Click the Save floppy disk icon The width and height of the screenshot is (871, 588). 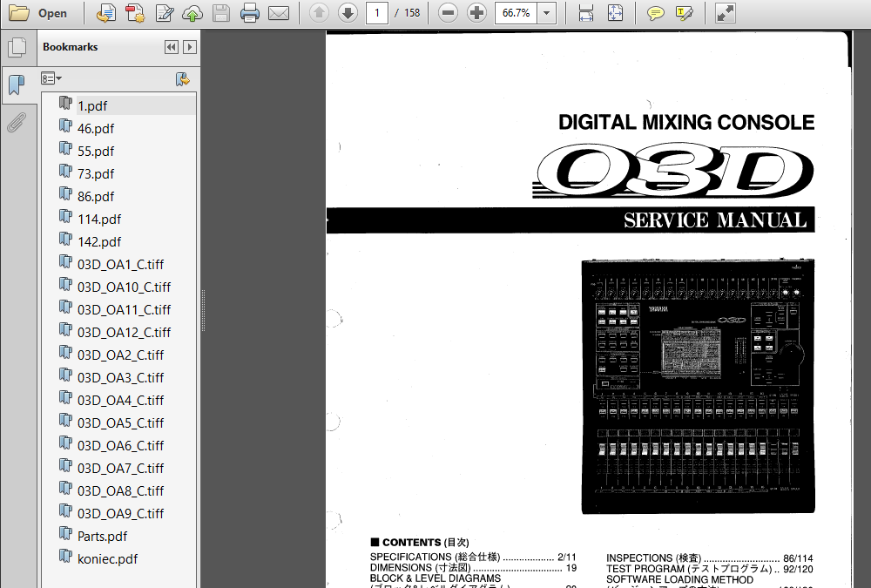point(220,13)
